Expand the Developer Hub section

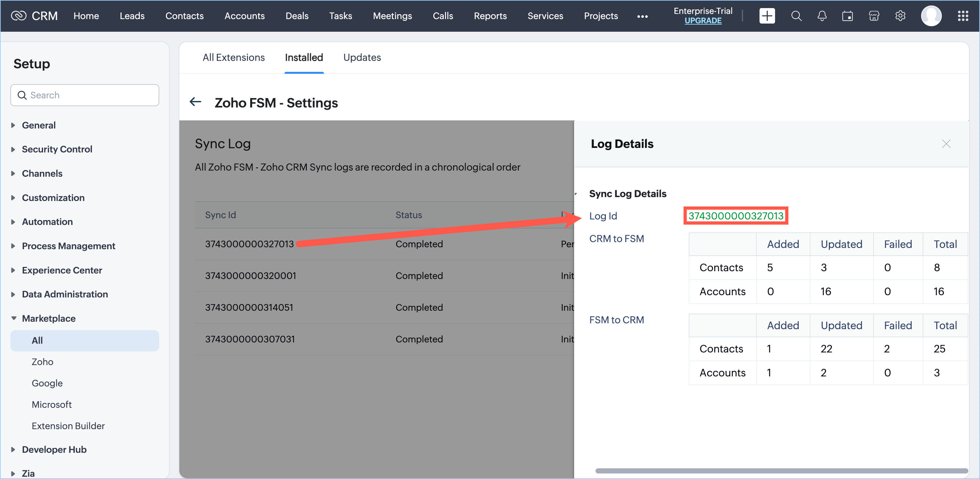[54, 449]
